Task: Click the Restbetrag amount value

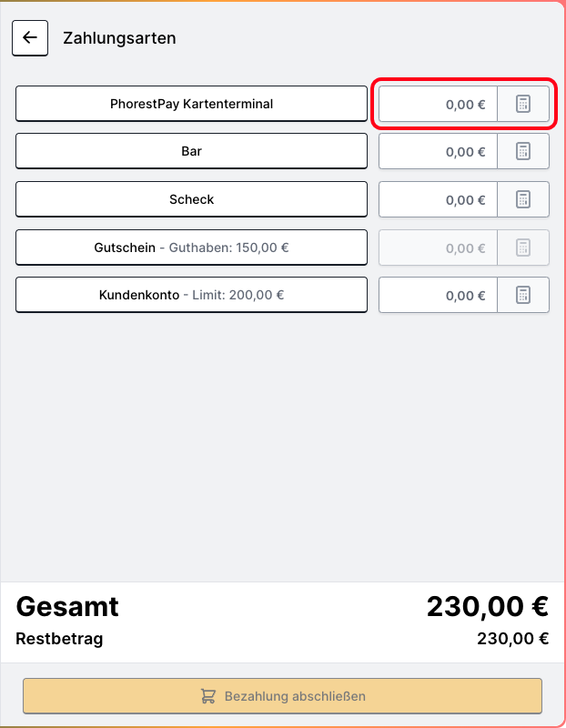Action: pyautogui.click(x=512, y=639)
